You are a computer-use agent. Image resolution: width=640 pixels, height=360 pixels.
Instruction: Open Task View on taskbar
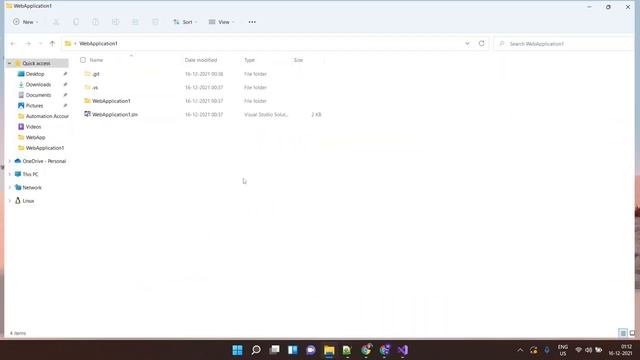274,350
